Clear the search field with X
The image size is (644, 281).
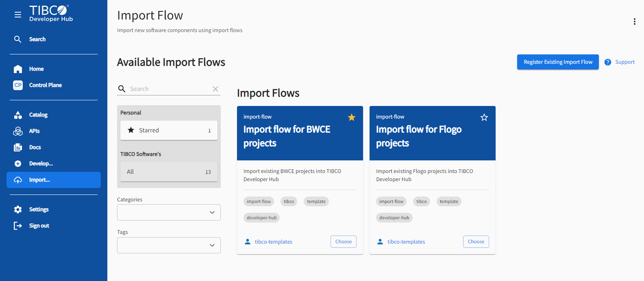pos(215,89)
